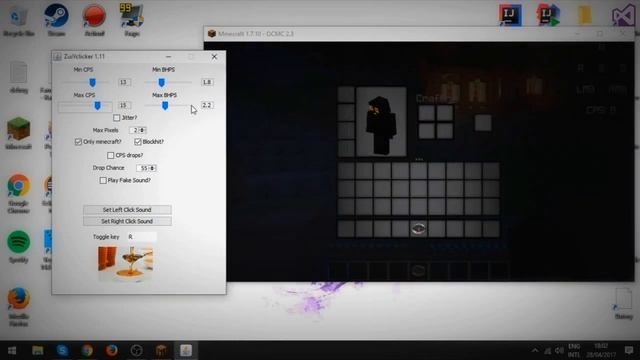Select the Min CPS value box showing 13
Viewport: 640px width, 360px height.
click(124, 82)
